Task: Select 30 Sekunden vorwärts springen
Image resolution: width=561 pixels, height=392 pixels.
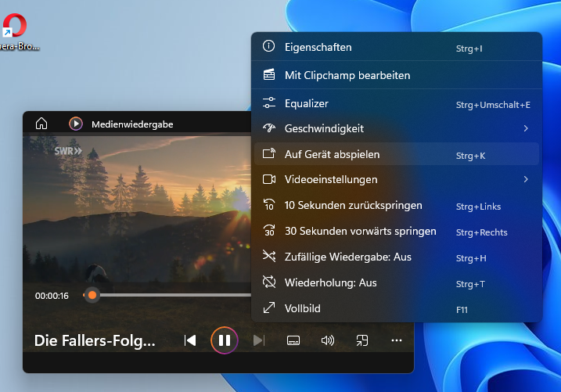Action: coord(397,231)
